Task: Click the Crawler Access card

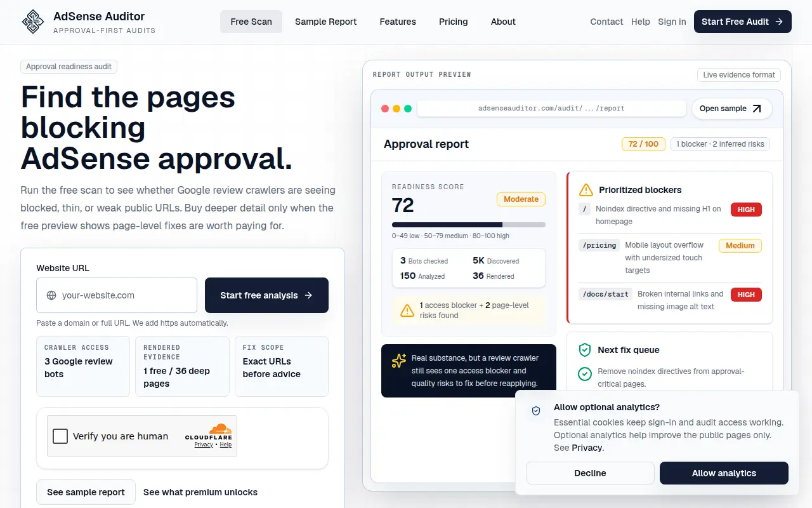Action: [x=83, y=366]
